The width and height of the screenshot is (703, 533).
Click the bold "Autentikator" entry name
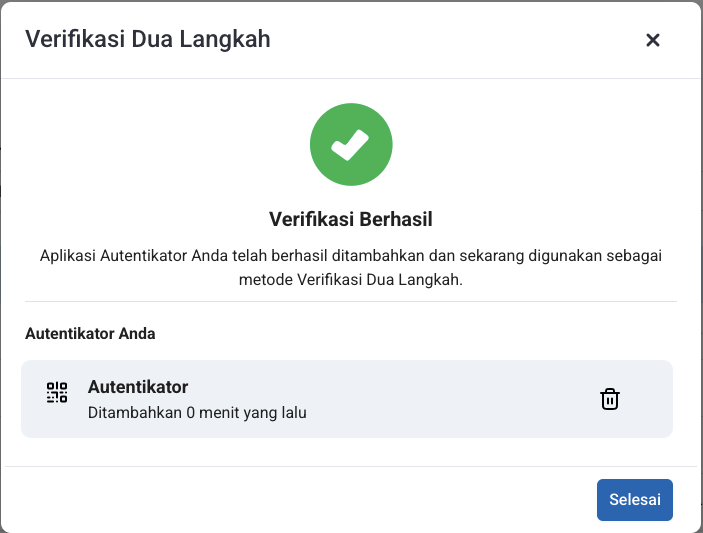pos(138,387)
